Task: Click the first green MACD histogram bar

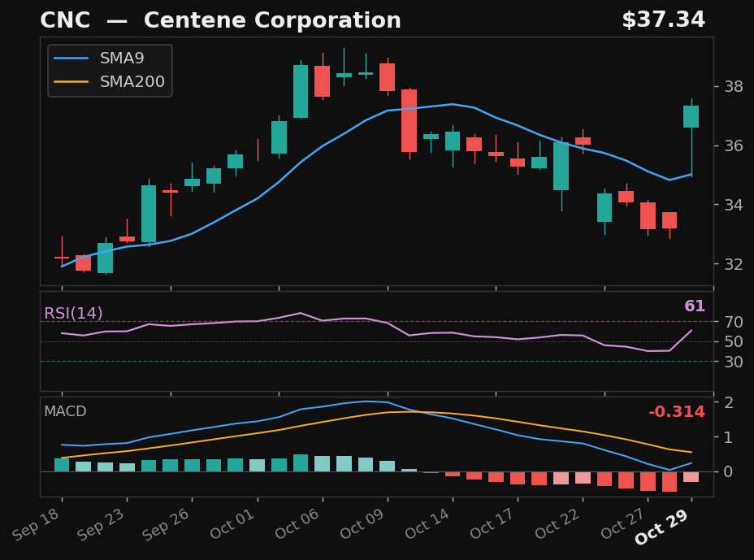Action: coord(62,465)
